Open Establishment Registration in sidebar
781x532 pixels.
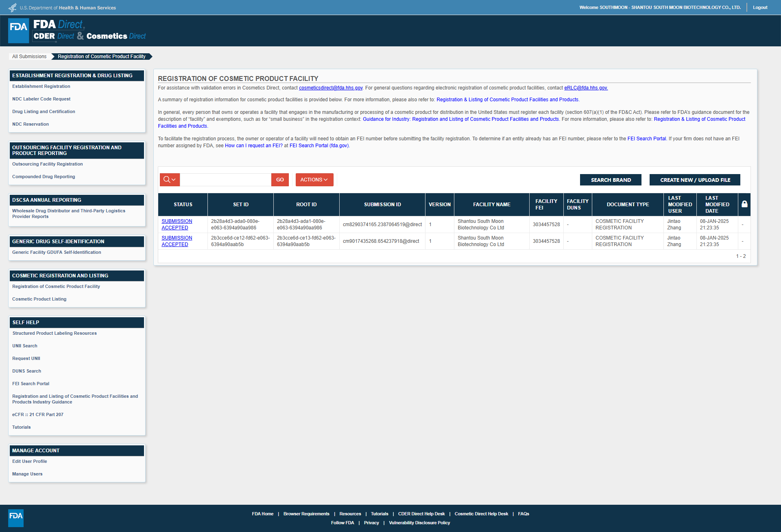pyautogui.click(x=41, y=86)
